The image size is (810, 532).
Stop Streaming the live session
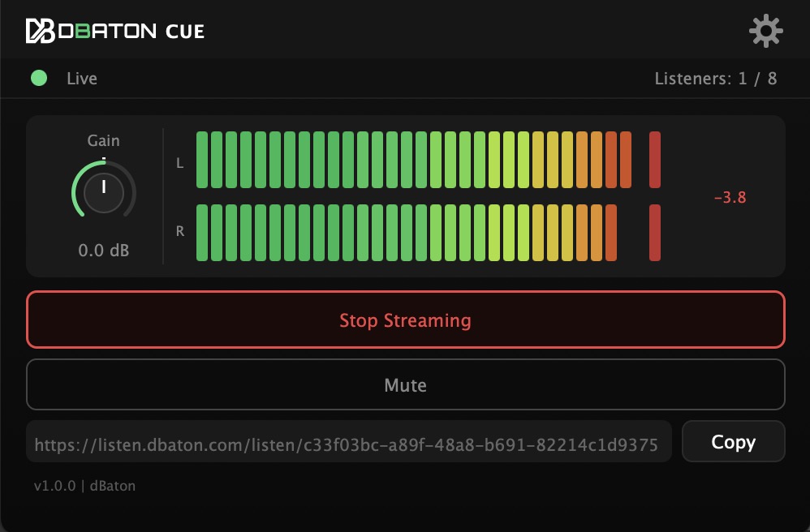coord(406,320)
